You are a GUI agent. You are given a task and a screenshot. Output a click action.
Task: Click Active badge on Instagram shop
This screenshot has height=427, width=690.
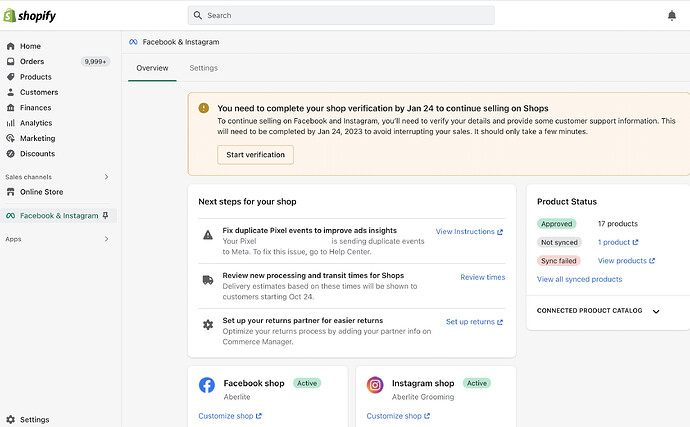click(x=477, y=383)
